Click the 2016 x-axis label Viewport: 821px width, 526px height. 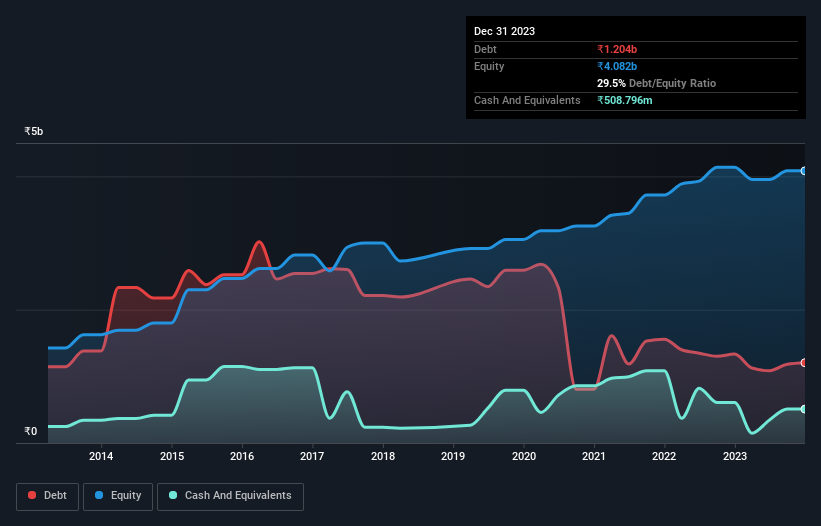coord(242,456)
